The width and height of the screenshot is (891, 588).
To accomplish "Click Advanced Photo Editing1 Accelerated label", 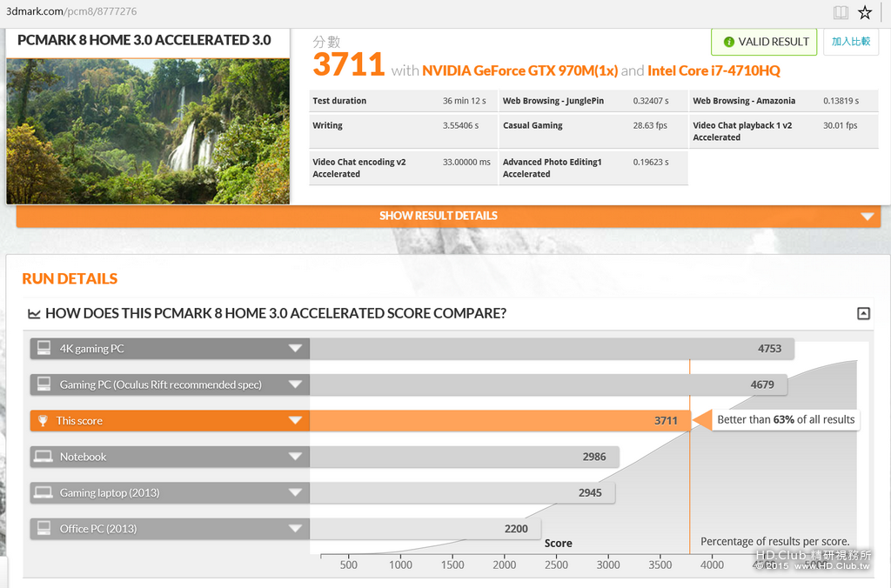I will [552, 168].
